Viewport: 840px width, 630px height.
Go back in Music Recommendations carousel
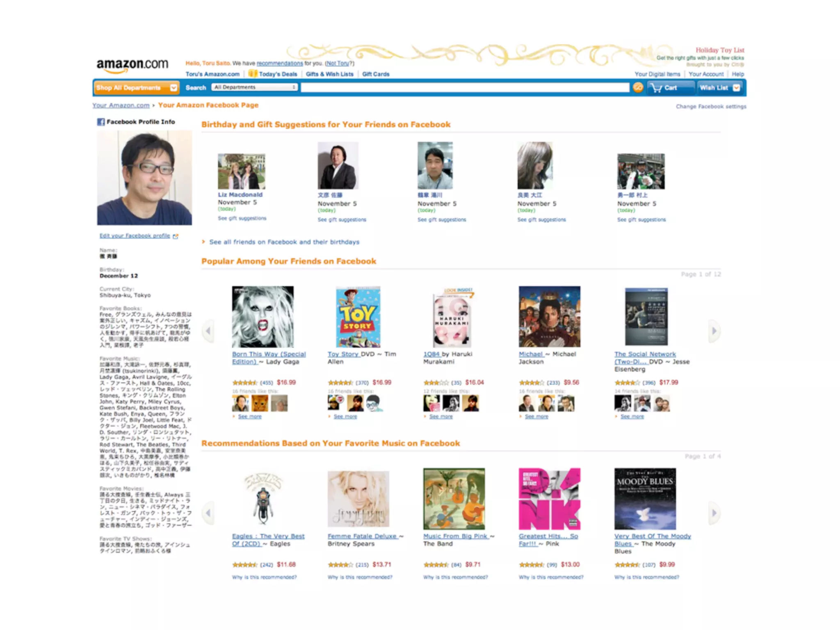(208, 513)
